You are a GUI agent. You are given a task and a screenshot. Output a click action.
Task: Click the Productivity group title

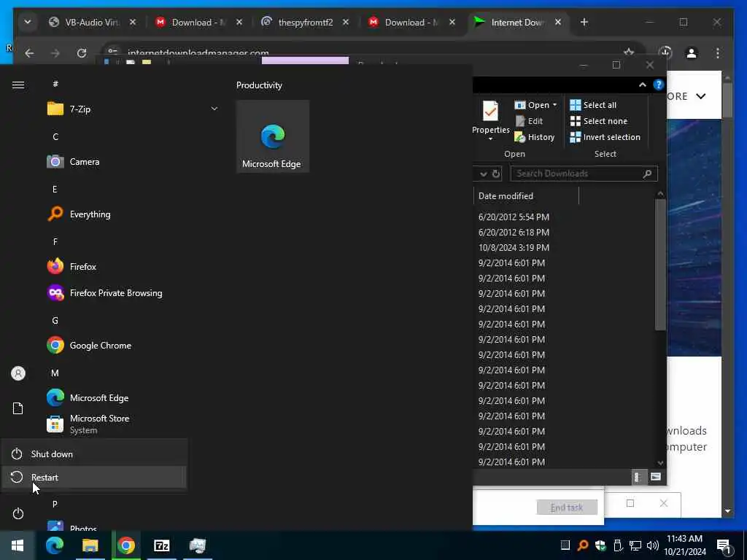[x=259, y=85]
